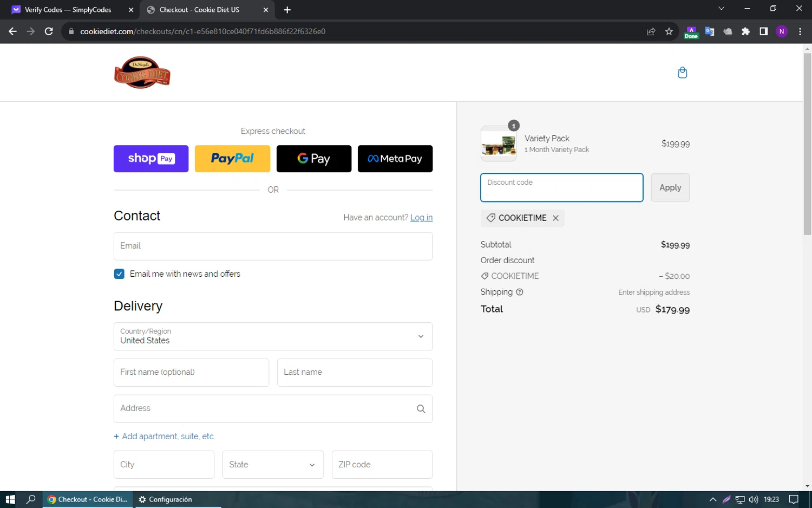Expand the State dropdown
The height and width of the screenshot is (508, 812).
click(273, 465)
